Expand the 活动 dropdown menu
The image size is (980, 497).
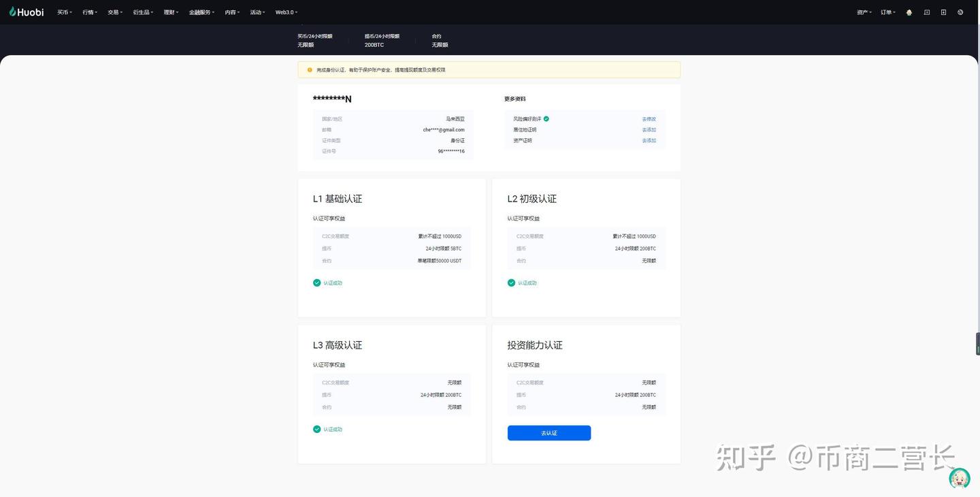(x=257, y=12)
